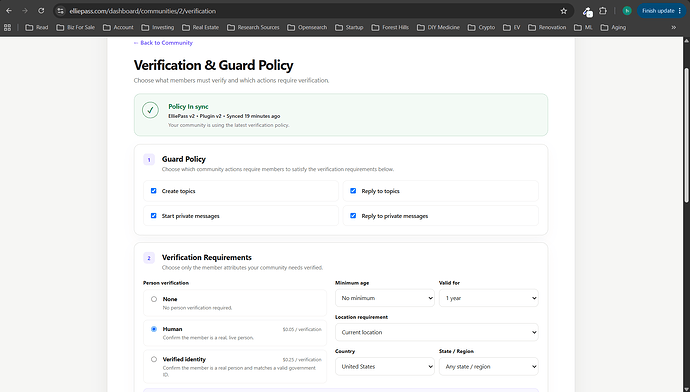Open the Forest Hills bookmarks folder

point(390,27)
